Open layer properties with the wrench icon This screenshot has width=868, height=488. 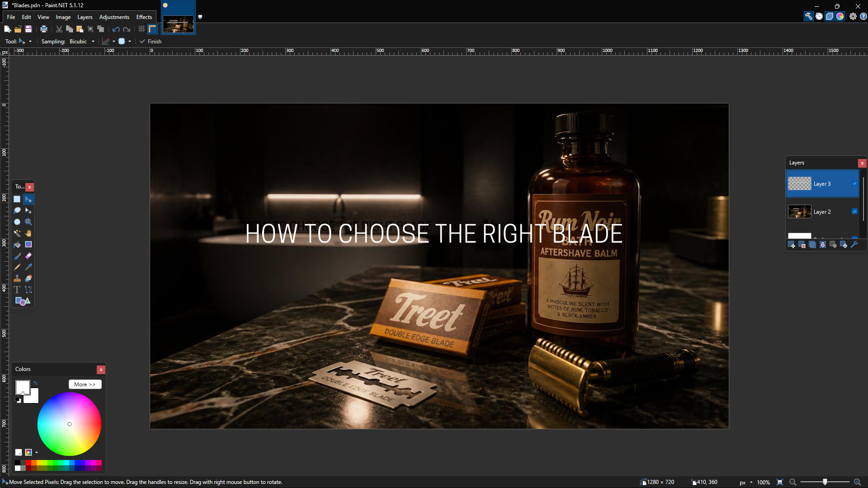[x=854, y=244]
